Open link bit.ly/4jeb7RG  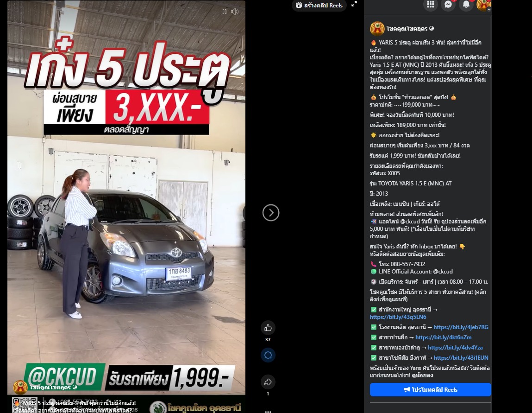click(x=461, y=327)
